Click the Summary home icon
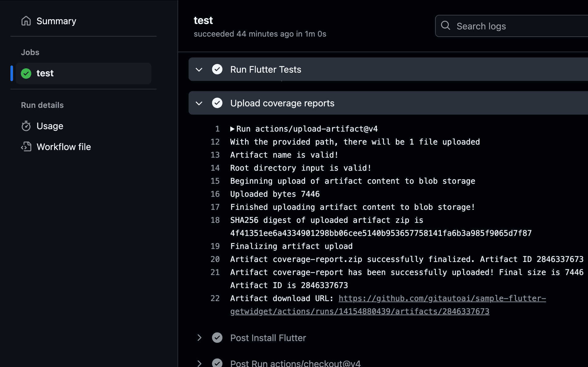588x367 pixels. 26,21
